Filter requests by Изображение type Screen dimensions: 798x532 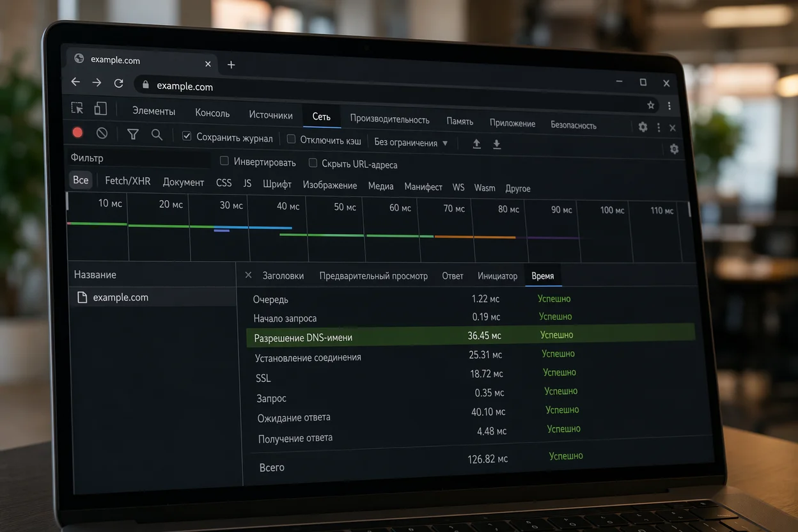tap(330, 185)
